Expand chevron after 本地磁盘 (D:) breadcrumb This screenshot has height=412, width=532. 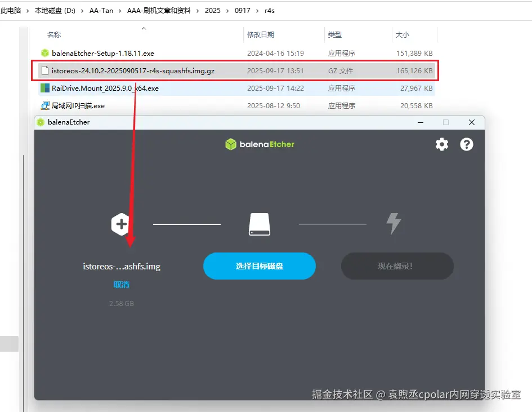(x=82, y=11)
